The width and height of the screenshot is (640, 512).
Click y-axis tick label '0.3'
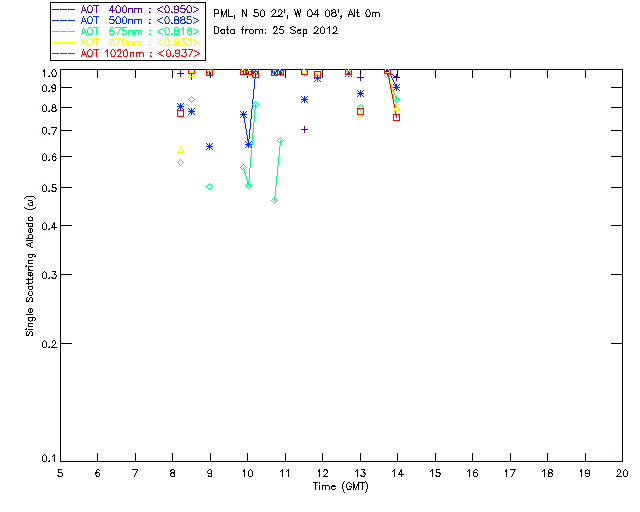click(x=49, y=275)
